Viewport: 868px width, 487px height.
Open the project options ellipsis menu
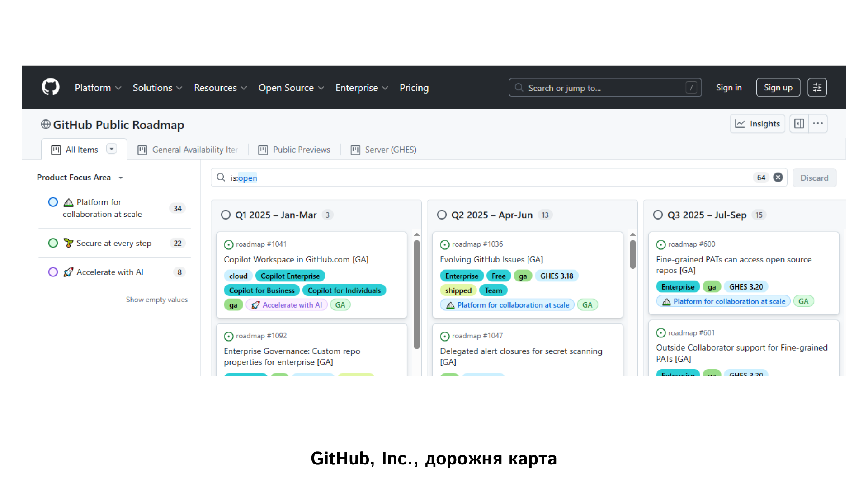pyautogui.click(x=818, y=123)
